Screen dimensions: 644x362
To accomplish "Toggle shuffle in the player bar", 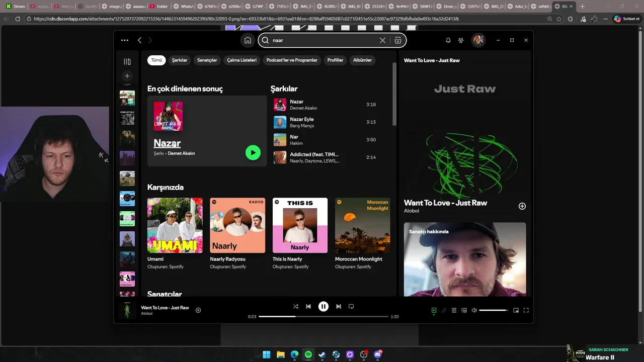I will (x=296, y=306).
